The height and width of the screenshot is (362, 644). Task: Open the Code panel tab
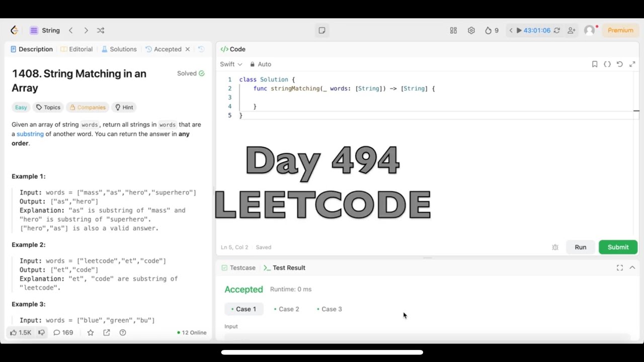pyautogui.click(x=233, y=49)
